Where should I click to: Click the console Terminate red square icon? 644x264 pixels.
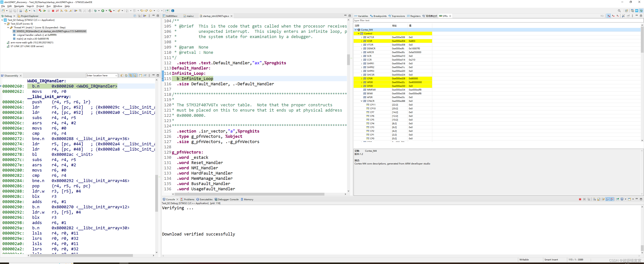pyautogui.click(x=580, y=199)
